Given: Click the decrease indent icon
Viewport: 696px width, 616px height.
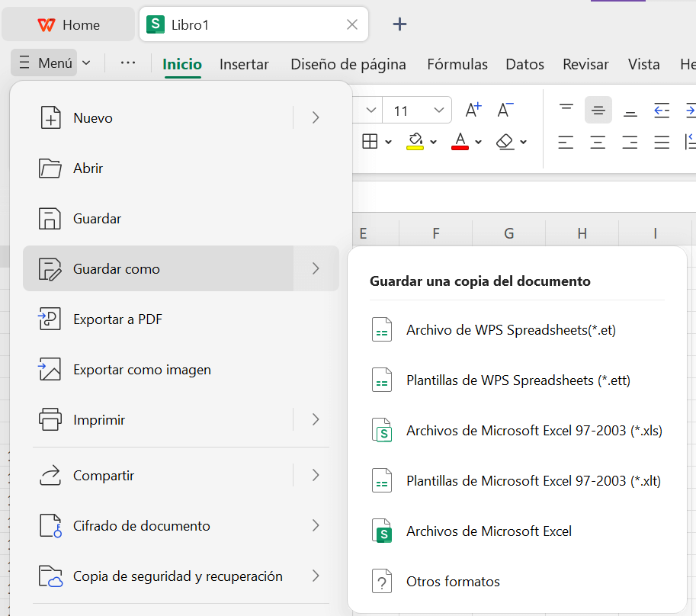Looking at the screenshot, I should pos(662,110).
